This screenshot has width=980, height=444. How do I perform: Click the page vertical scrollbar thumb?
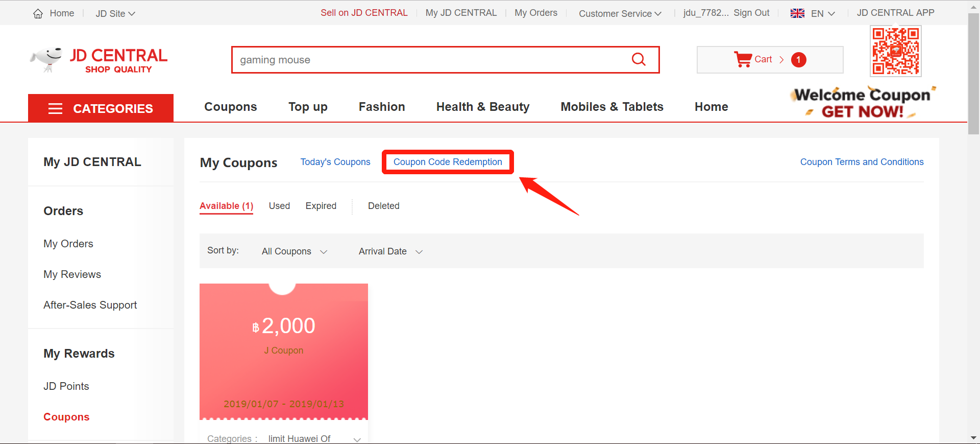974,74
